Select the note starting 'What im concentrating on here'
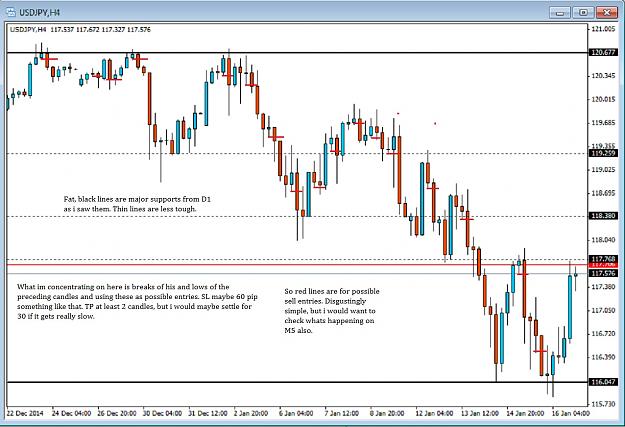The image size is (625, 427). pos(137,301)
